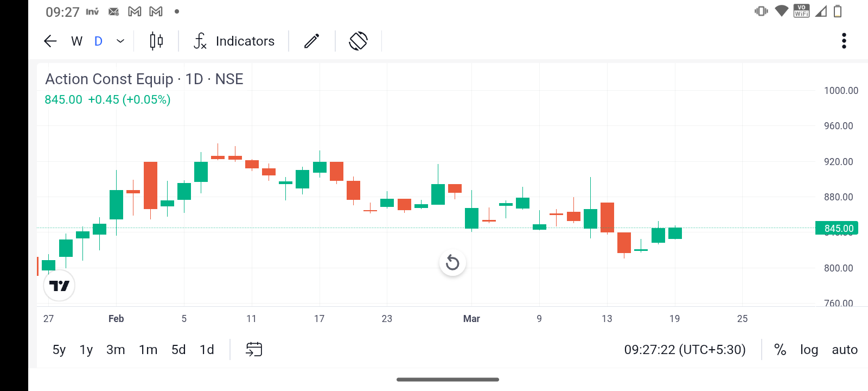Toggle auto scale mode

(845, 350)
